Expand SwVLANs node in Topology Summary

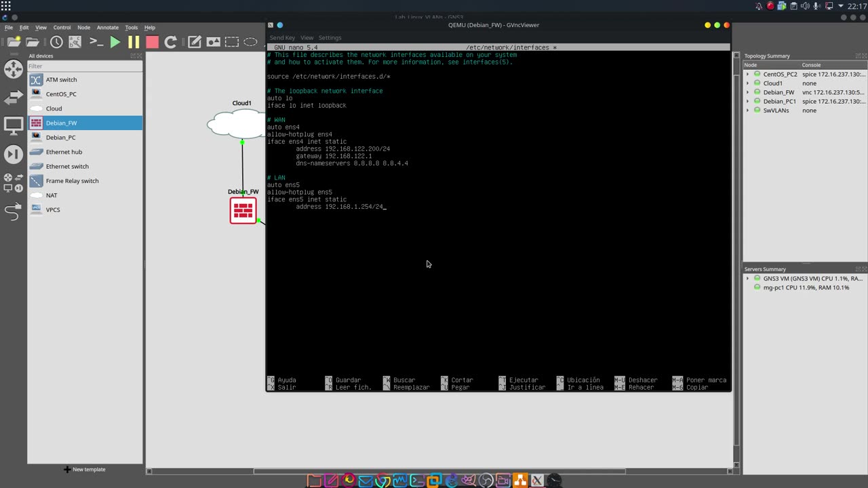click(x=748, y=110)
